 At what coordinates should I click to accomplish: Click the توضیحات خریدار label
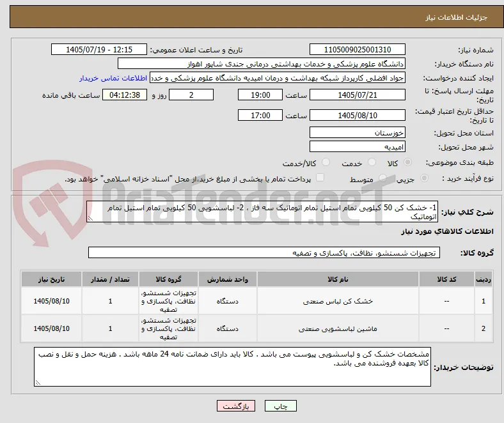tap(464, 367)
